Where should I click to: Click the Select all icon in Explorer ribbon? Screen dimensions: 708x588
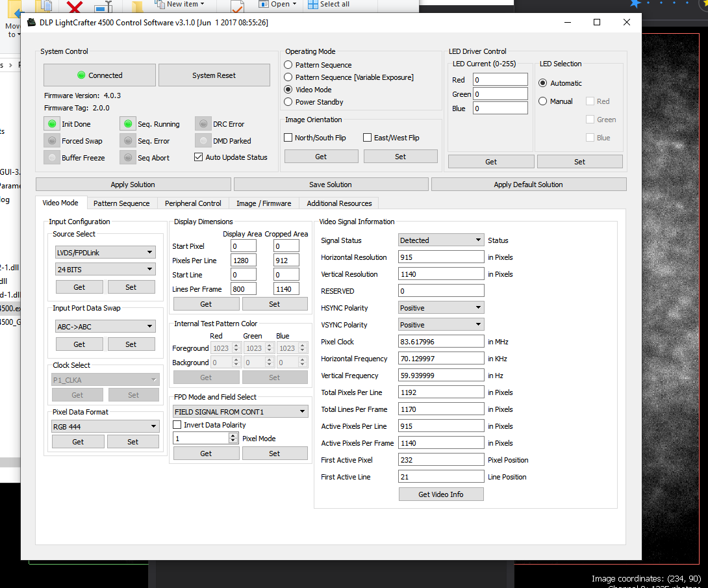[x=313, y=4]
